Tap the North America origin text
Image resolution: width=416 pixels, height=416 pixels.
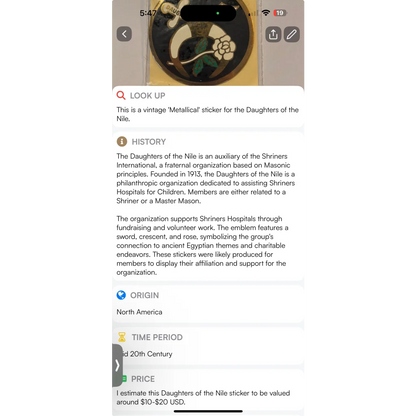pyautogui.click(x=139, y=312)
